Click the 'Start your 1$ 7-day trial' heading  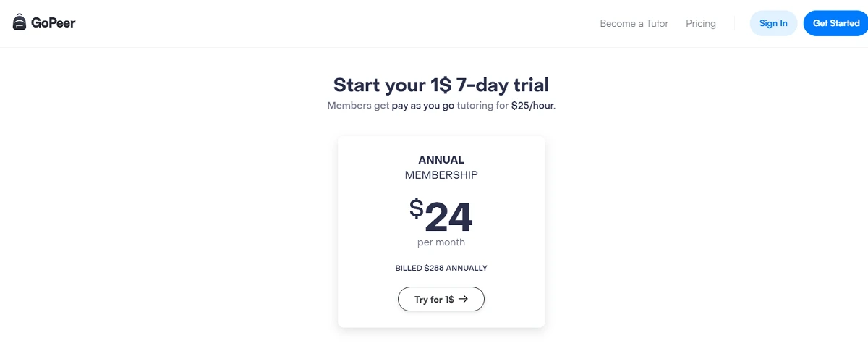click(441, 85)
